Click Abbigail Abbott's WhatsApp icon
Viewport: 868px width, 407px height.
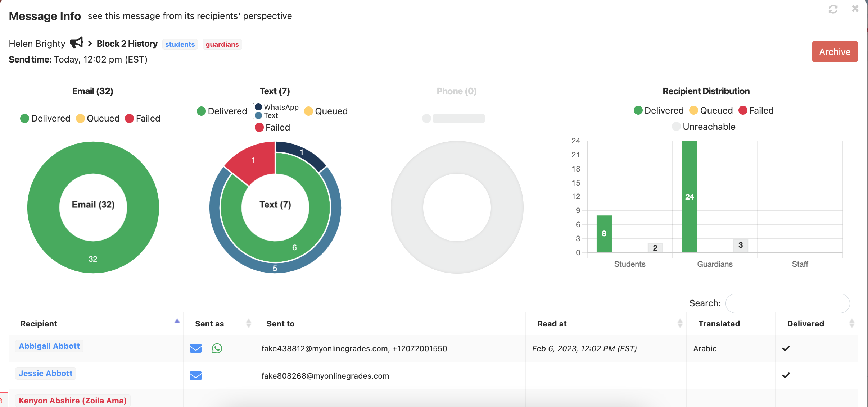coord(217,348)
